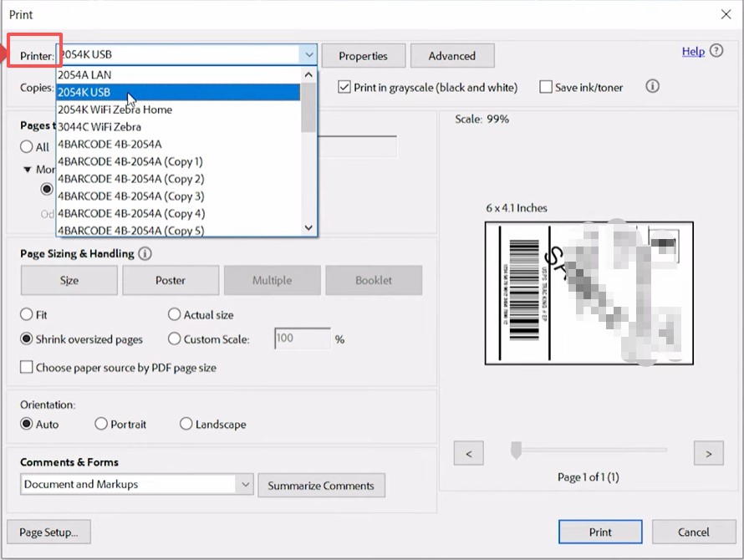Screen dimensions: 744x560
Task: Collapse the Printer dropdown list
Action: coord(308,55)
